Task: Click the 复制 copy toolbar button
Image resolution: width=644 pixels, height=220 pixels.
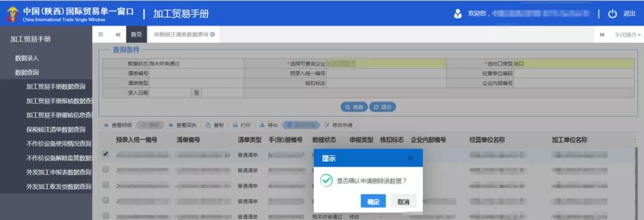Action: click(215, 125)
